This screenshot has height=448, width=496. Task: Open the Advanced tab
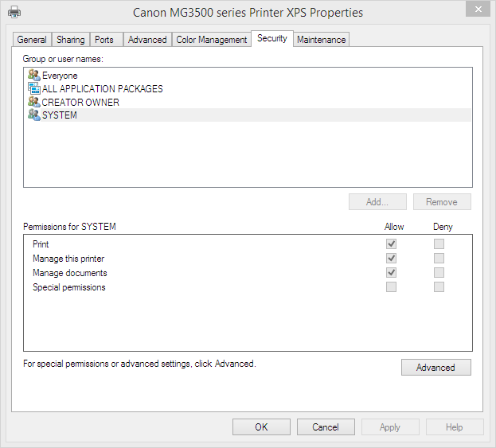147,40
